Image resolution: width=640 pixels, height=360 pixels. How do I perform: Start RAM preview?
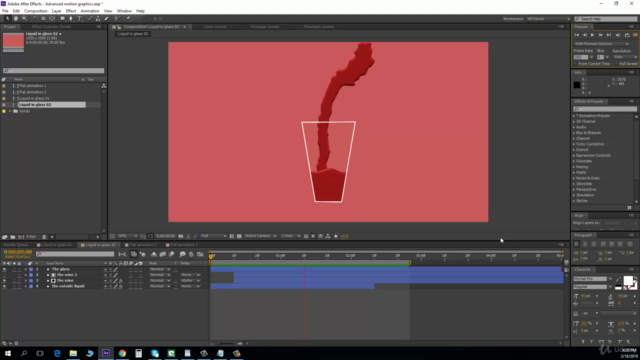click(x=636, y=35)
